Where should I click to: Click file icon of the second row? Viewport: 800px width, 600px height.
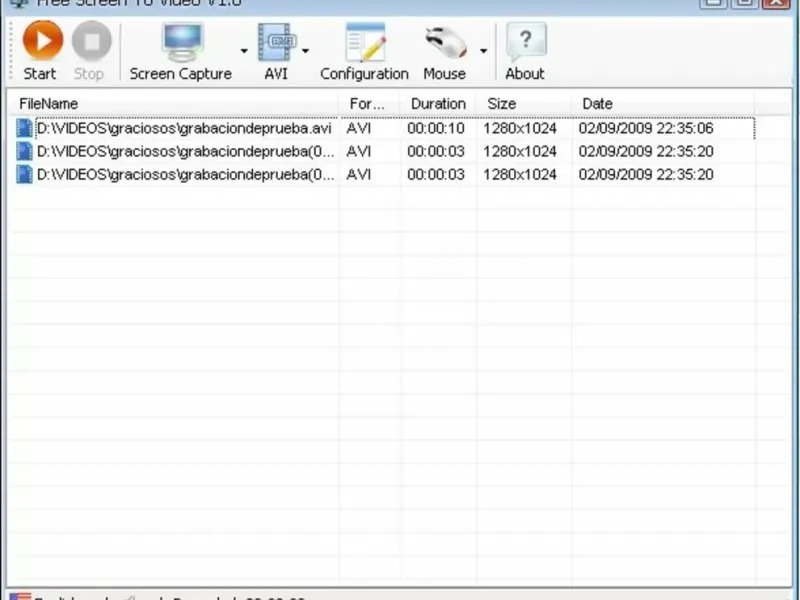(24, 152)
